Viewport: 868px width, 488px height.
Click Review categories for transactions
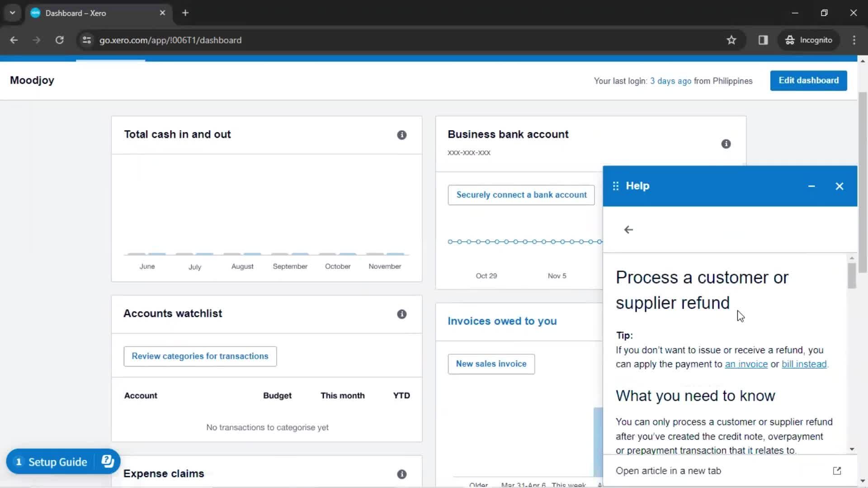(200, 356)
